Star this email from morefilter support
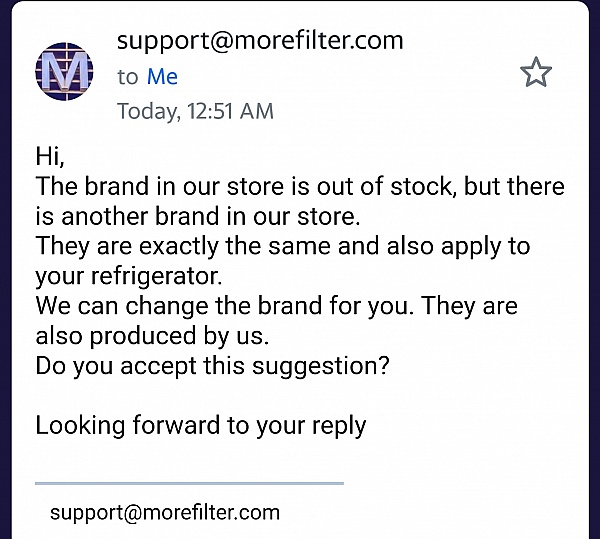This screenshot has width=600, height=539. pyautogui.click(x=536, y=72)
